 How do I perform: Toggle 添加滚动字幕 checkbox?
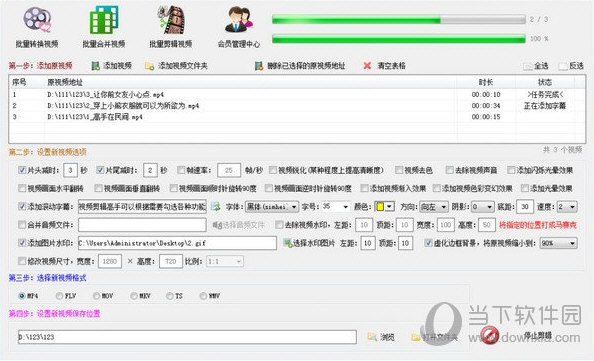point(22,206)
